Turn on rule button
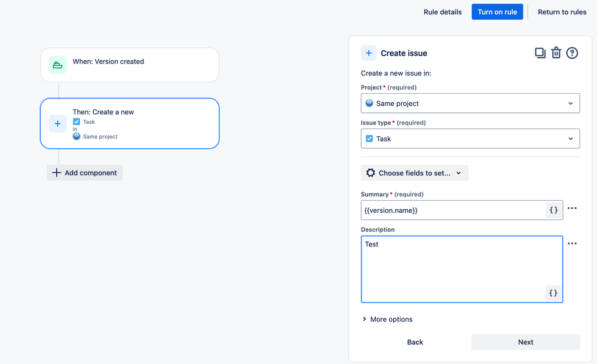Image resolution: width=597 pixels, height=364 pixels. pos(497,12)
